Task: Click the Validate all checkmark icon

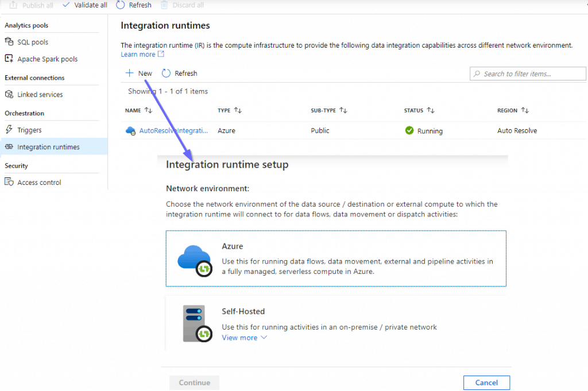Action: click(66, 5)
